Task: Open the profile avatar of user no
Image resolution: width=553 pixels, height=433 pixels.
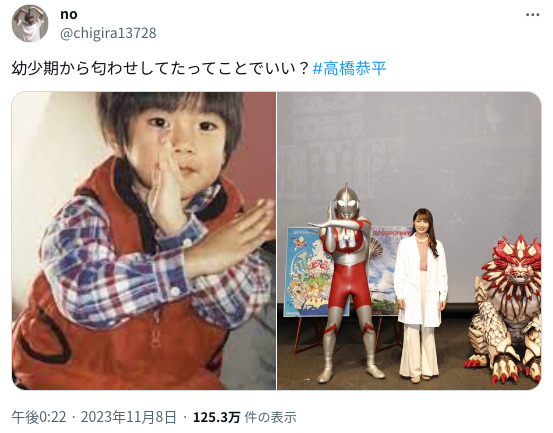Action: [x=30, y=23]
